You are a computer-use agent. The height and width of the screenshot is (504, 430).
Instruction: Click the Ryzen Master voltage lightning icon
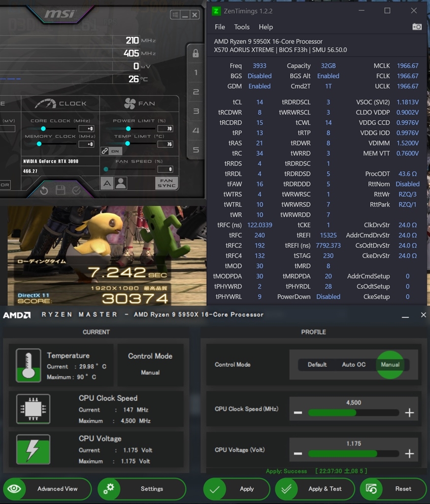33,449
